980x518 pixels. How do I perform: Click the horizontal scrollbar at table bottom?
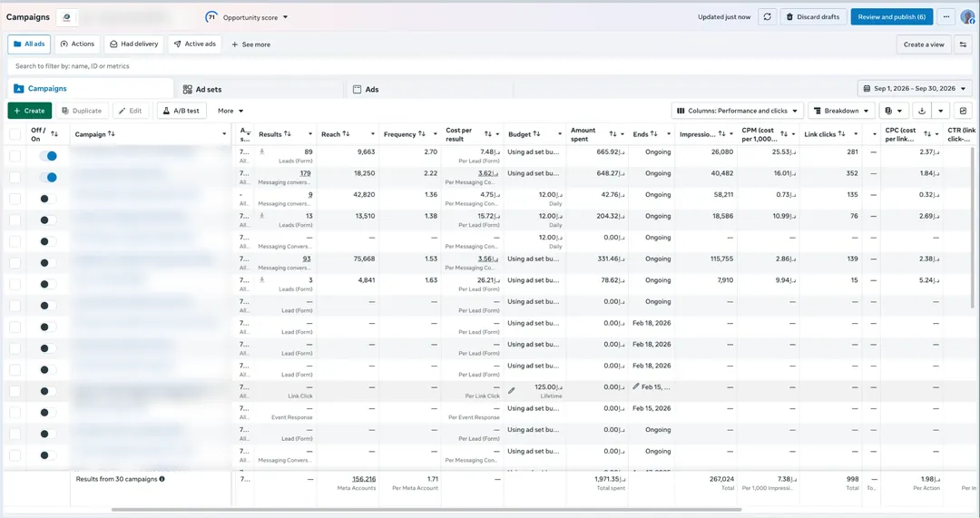[x=426, y=510]
